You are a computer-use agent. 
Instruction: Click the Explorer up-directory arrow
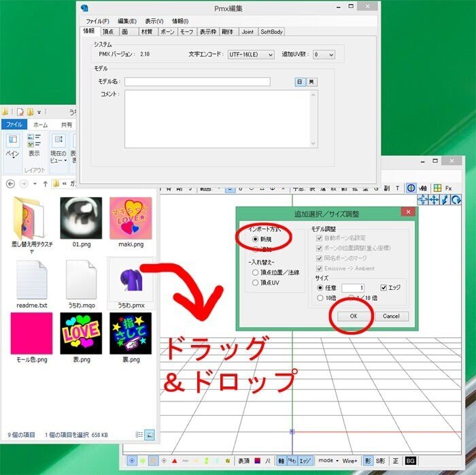point(46,184)
